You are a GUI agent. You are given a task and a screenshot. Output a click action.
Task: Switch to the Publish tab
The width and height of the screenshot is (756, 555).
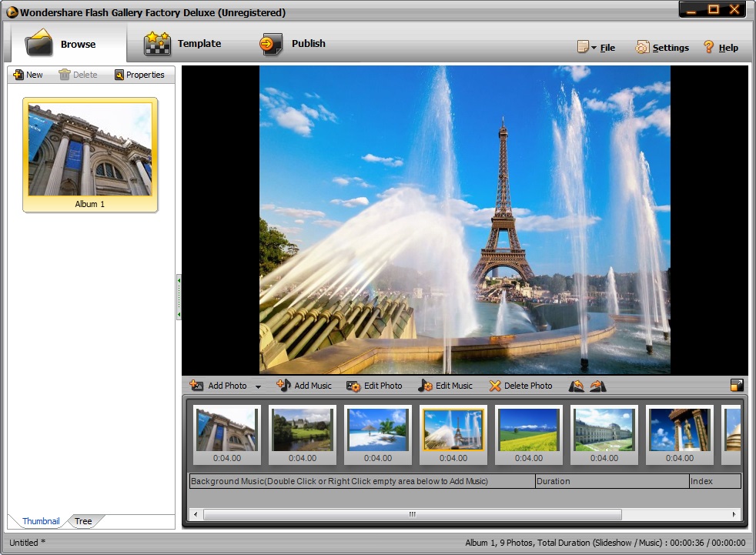[x=293, y=44]
